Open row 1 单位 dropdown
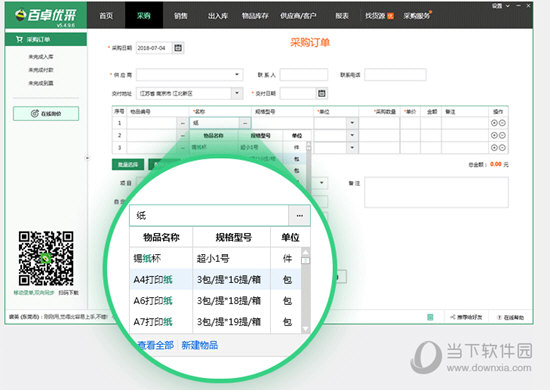Viewport: 550px width, 390px height. [352, 123]
